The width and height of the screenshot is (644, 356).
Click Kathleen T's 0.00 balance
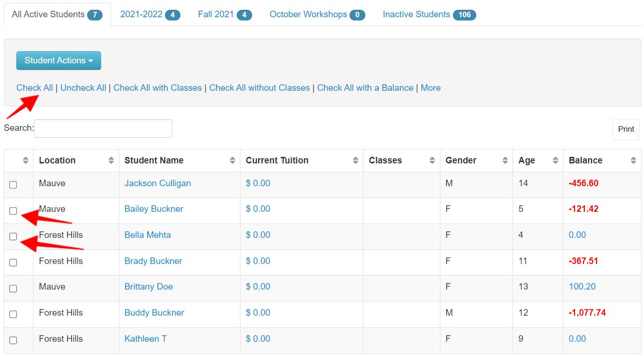coord(577,339)
